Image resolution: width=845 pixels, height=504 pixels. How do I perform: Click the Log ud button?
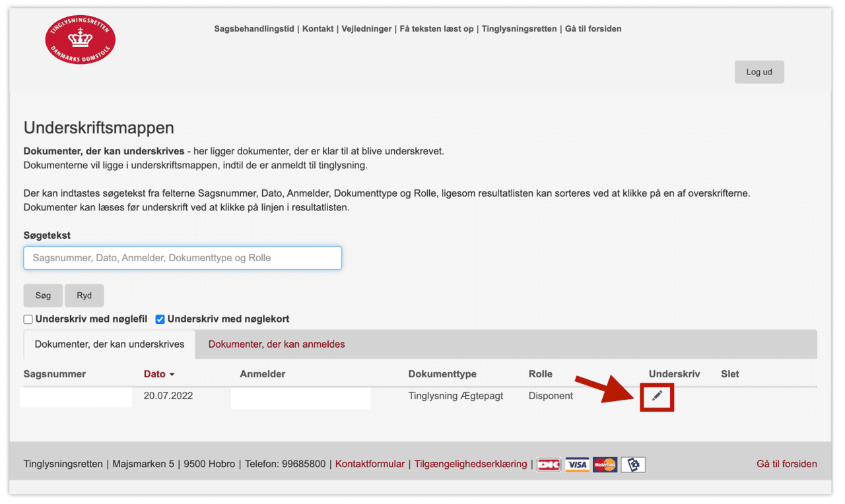pyautogui.click(x=759, y=72)
